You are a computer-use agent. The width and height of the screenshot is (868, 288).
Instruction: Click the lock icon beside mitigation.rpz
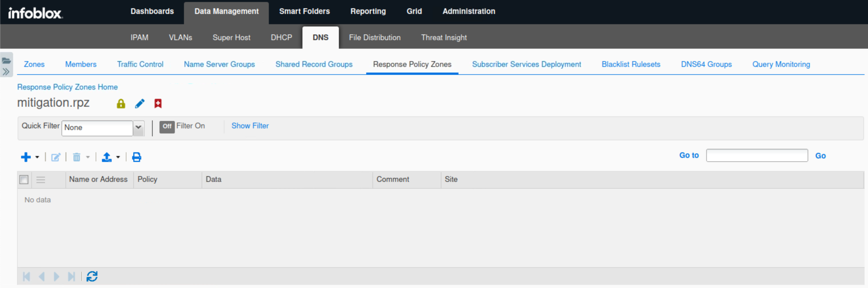[121, 104]
